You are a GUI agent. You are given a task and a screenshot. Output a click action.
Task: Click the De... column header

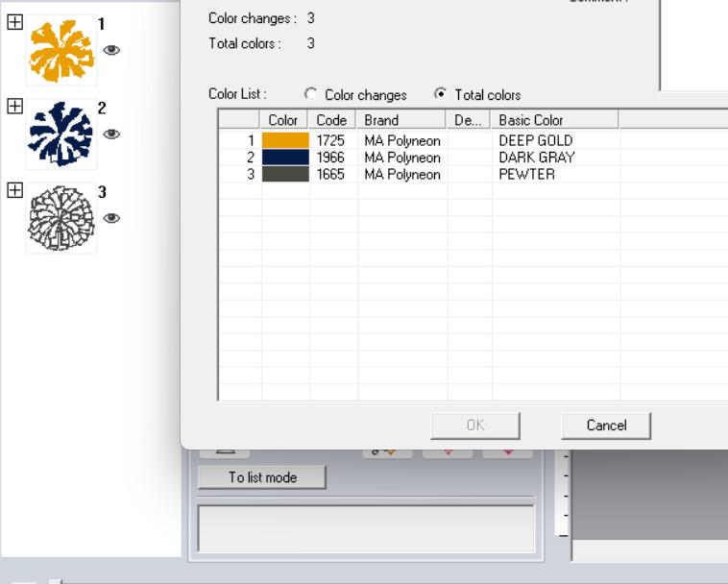pyautogui.click(x=469, y=120)
